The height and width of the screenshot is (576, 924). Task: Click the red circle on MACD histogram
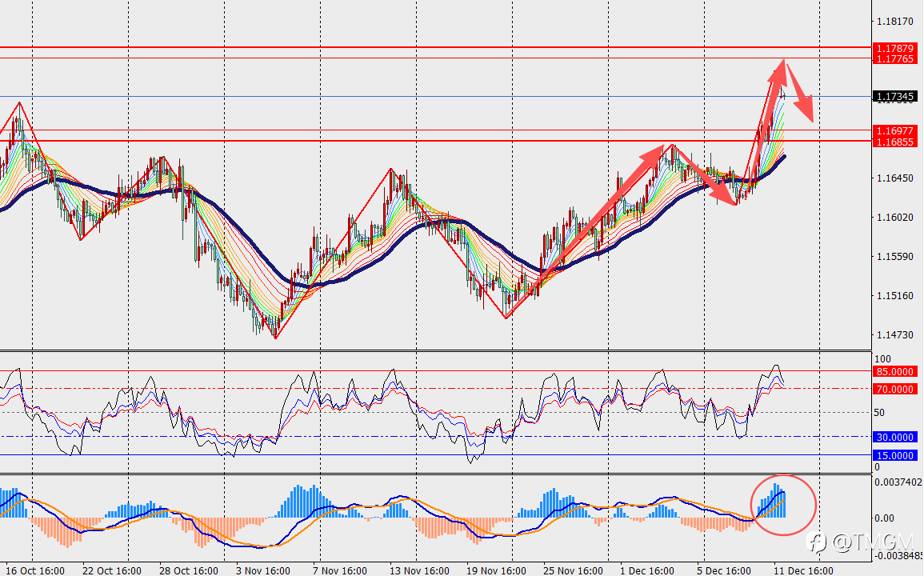point(783,506)
